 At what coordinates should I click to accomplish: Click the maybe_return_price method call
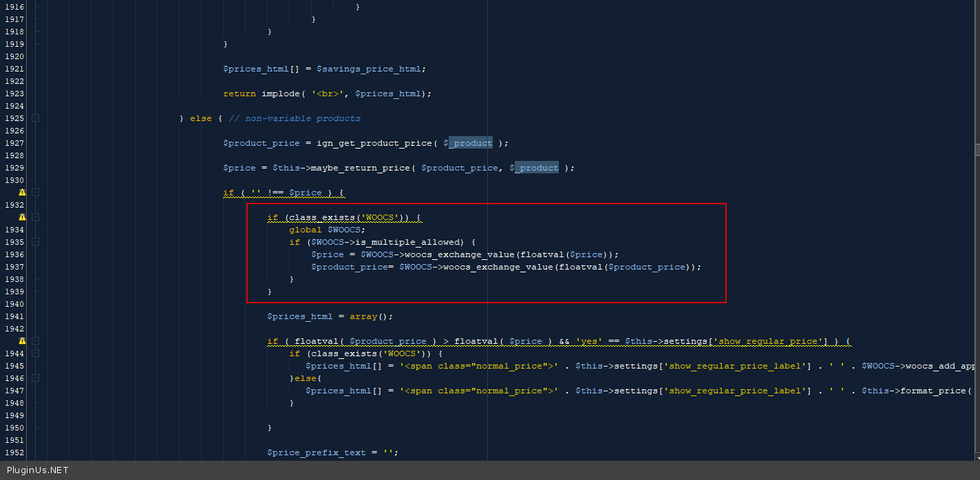coord(361,168)
